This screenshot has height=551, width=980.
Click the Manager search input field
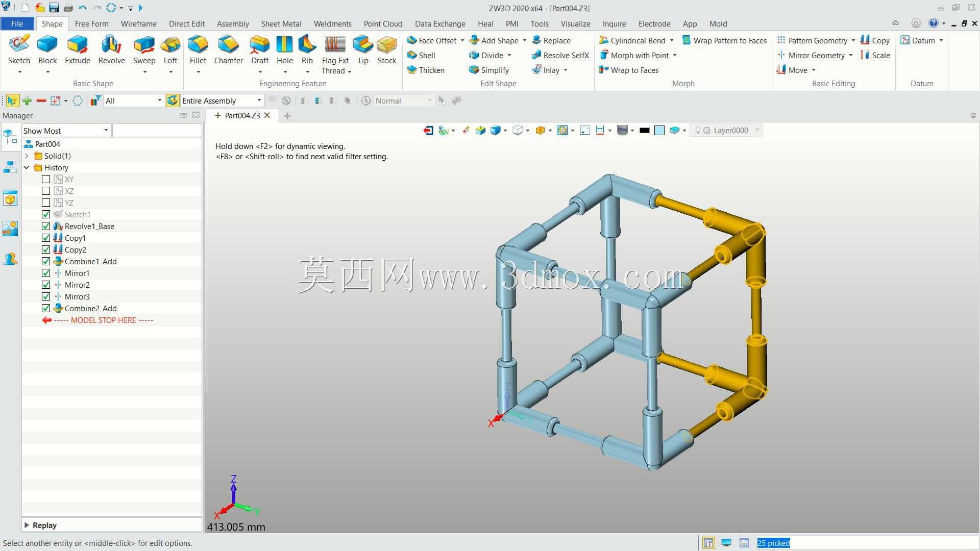[156, 131]
